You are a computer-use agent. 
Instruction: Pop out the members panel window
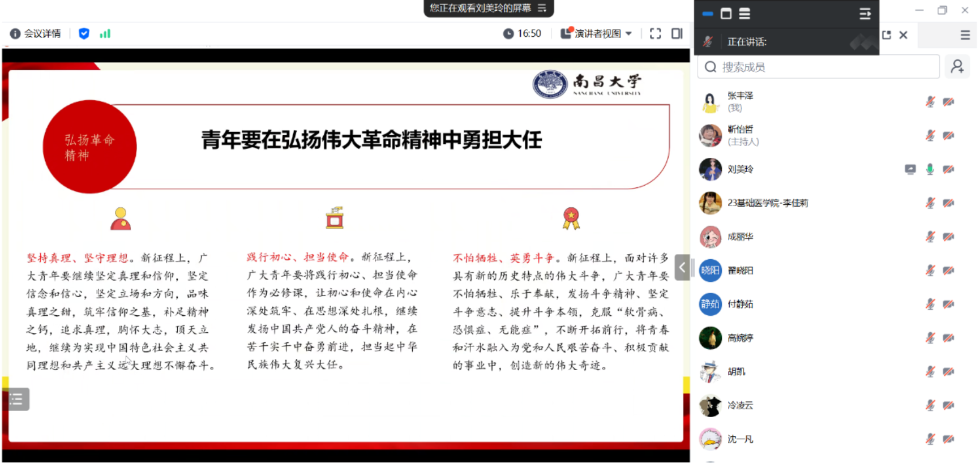pos(887,35)
